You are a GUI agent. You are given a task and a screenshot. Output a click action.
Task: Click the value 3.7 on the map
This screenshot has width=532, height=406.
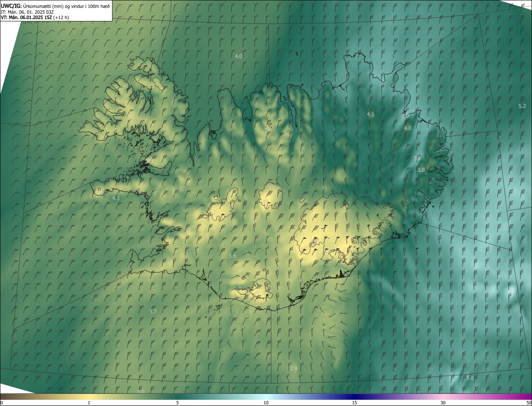click(x=153, y=311)
